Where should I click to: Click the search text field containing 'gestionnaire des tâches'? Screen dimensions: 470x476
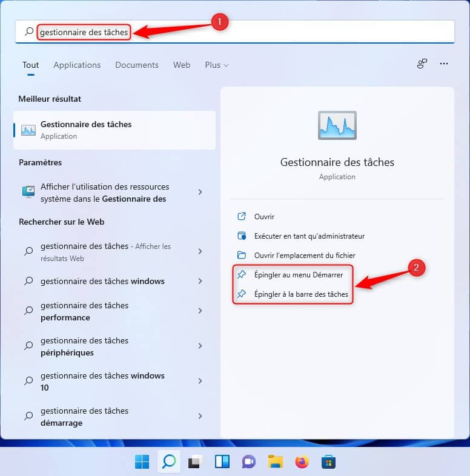(235, 32)
